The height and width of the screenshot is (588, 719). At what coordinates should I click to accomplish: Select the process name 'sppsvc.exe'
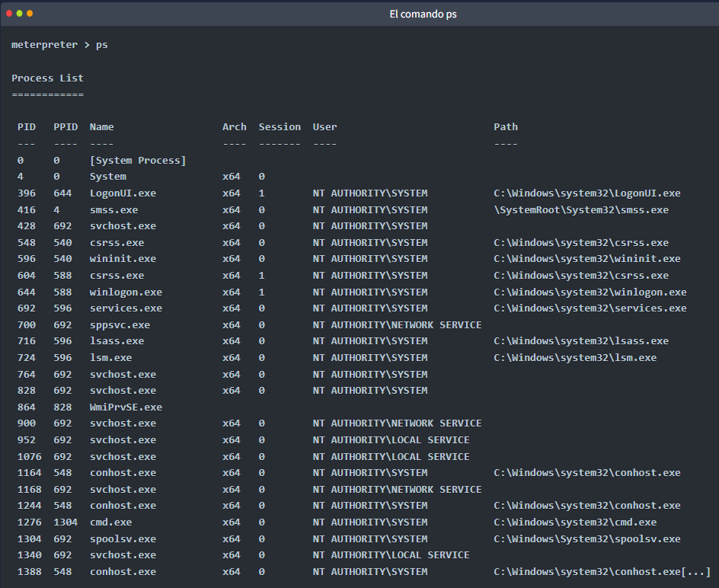click(x=120, y=325)
